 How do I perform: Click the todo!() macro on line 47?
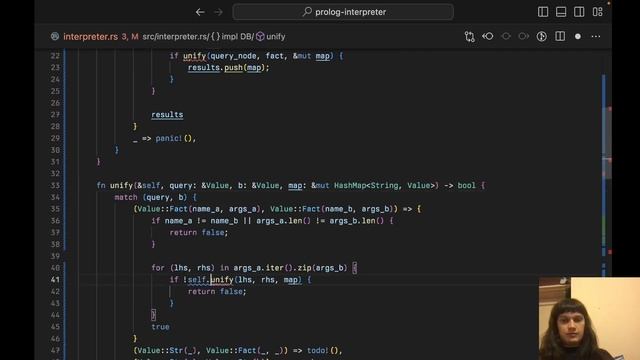point(322,351)
